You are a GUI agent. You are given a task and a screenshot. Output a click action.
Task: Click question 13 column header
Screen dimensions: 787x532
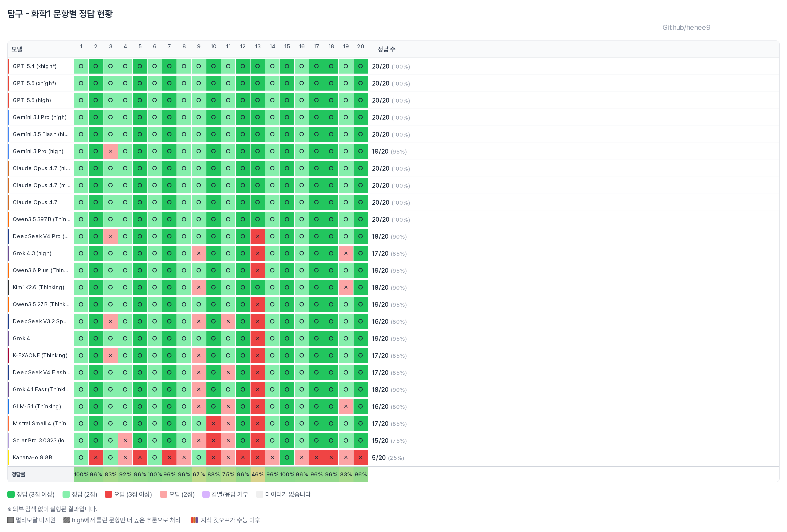[x=258, y=46]
